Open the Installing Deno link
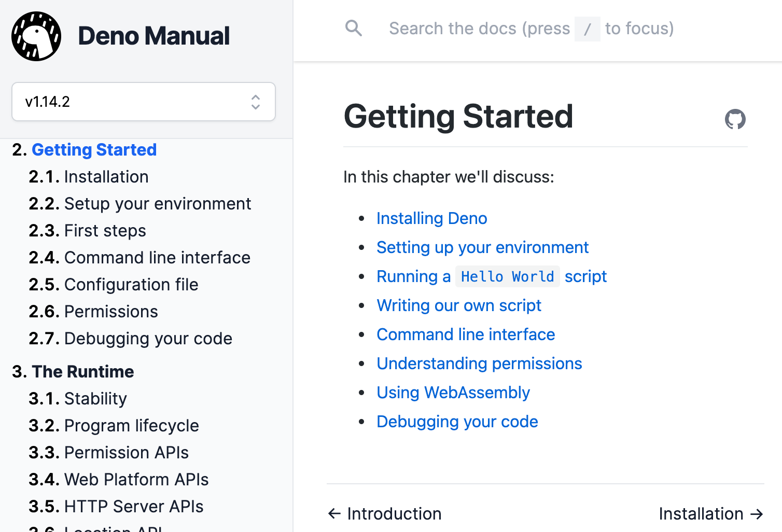This screenshot has width=782, height=532. pyautogui.click(x=431, y=218)
